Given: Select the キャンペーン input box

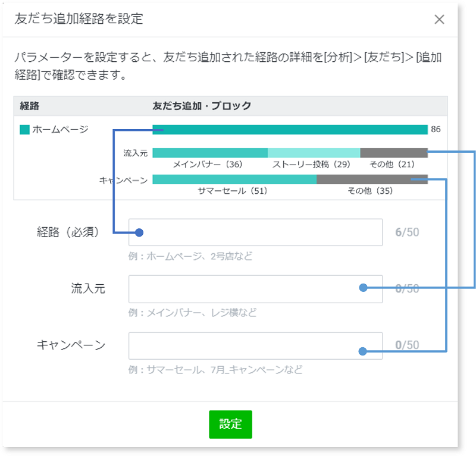Looking at the screenshot, I should pyautogui.click(x=244, y=345).
